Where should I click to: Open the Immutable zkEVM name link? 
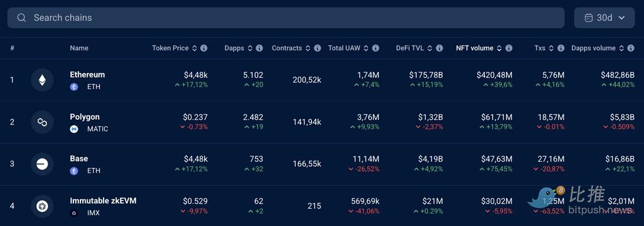tap(103, 201)
